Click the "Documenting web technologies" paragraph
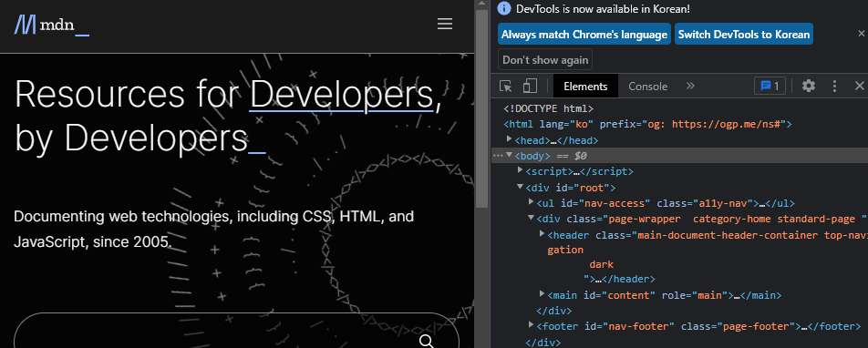Screen dimensions: 868x348 (x=213, y=229)
